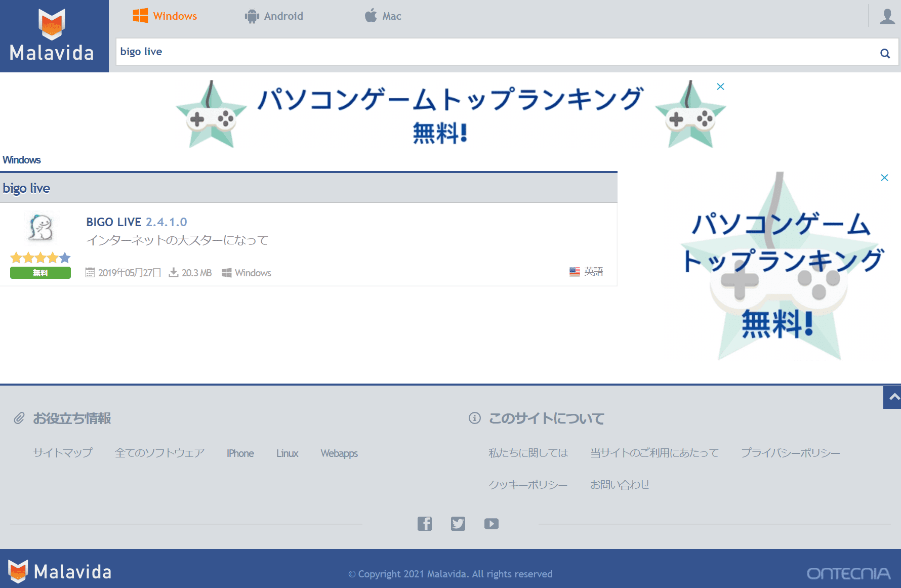Open the Webapps footer link
The image size is (901, 588).
click(339, 453)
